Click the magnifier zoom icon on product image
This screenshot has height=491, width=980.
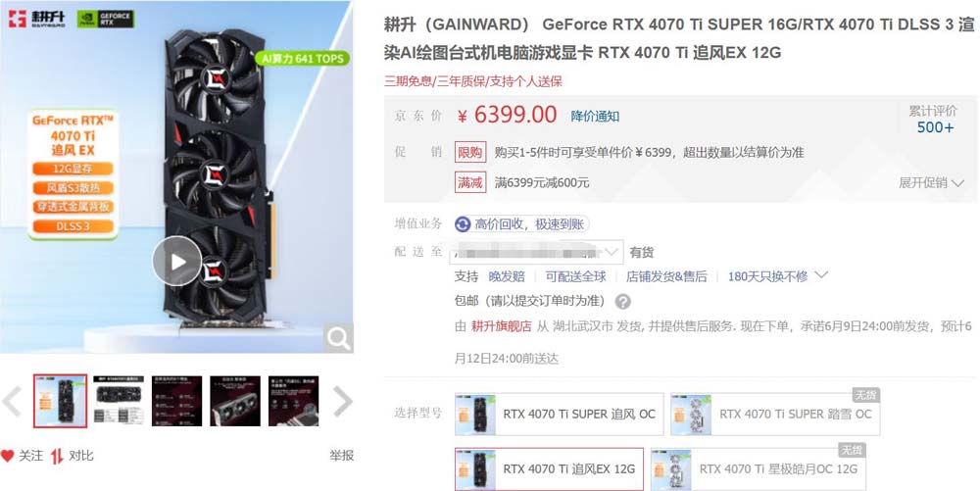(339, 338)
